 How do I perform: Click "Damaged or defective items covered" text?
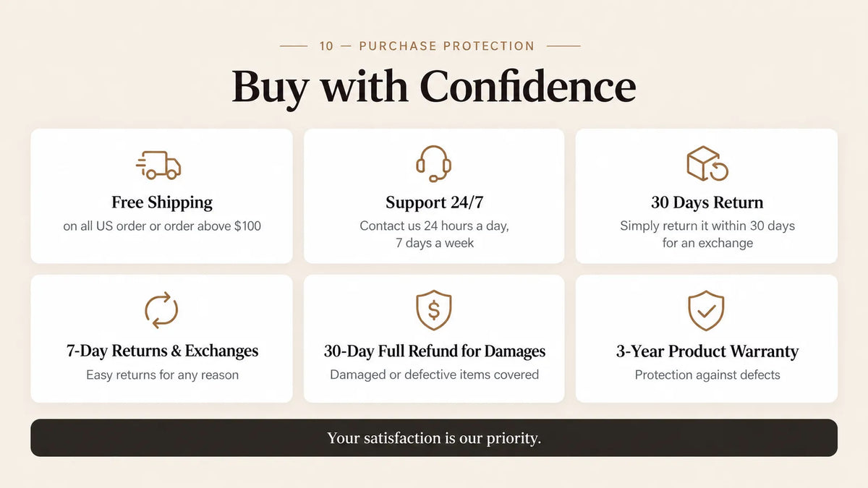(x=434, y=374)
